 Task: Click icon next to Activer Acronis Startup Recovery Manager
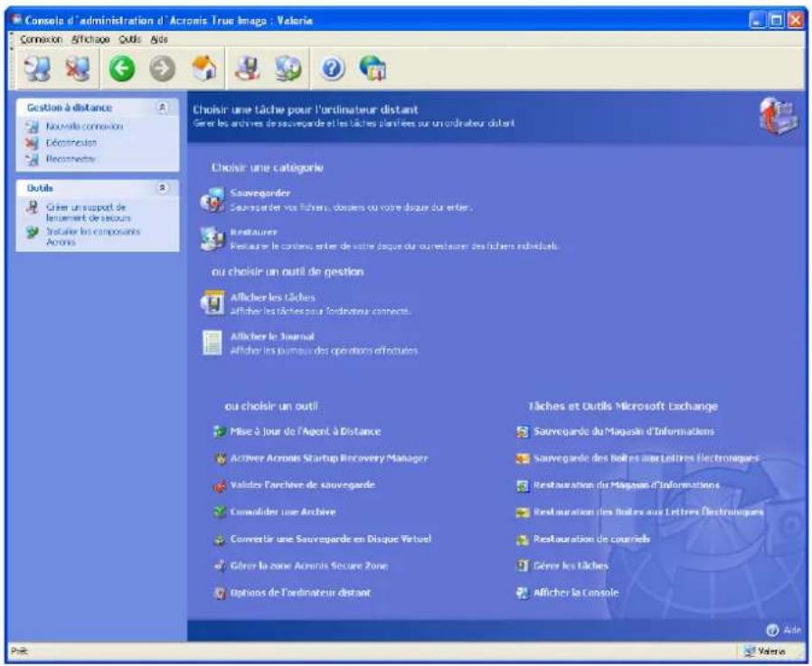tap(220, 458)
